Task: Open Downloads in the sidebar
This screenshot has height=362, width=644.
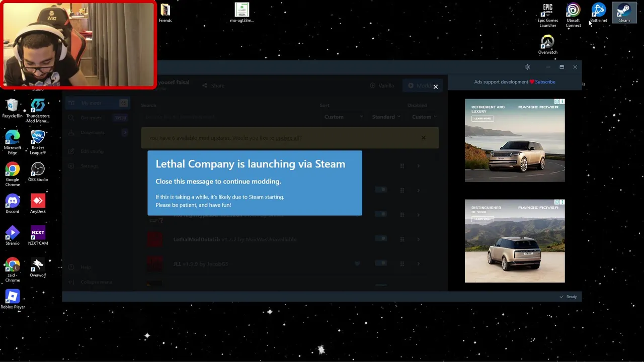Action: coord(98,133)
